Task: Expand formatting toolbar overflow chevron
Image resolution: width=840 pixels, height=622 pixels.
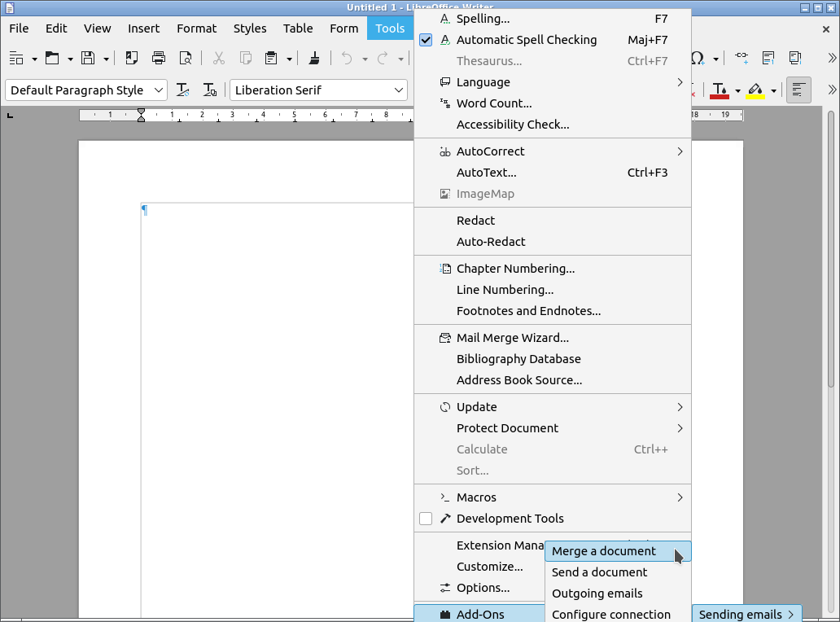Action: click(832, 90)
